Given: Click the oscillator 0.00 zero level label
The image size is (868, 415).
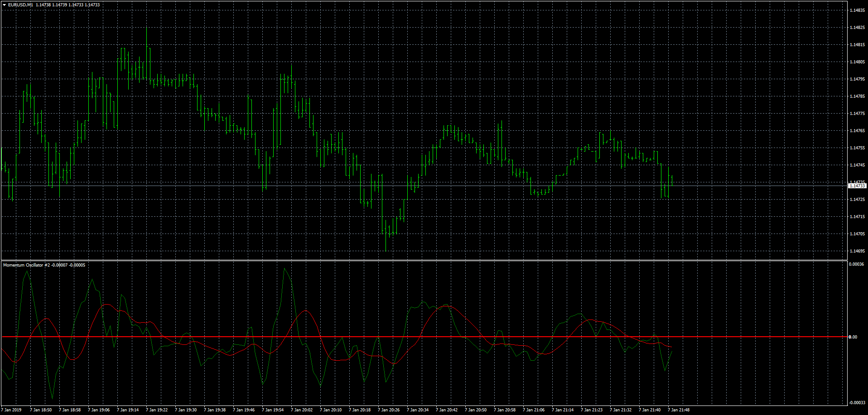Looking at the screenshot, I should tap(853, 337).
